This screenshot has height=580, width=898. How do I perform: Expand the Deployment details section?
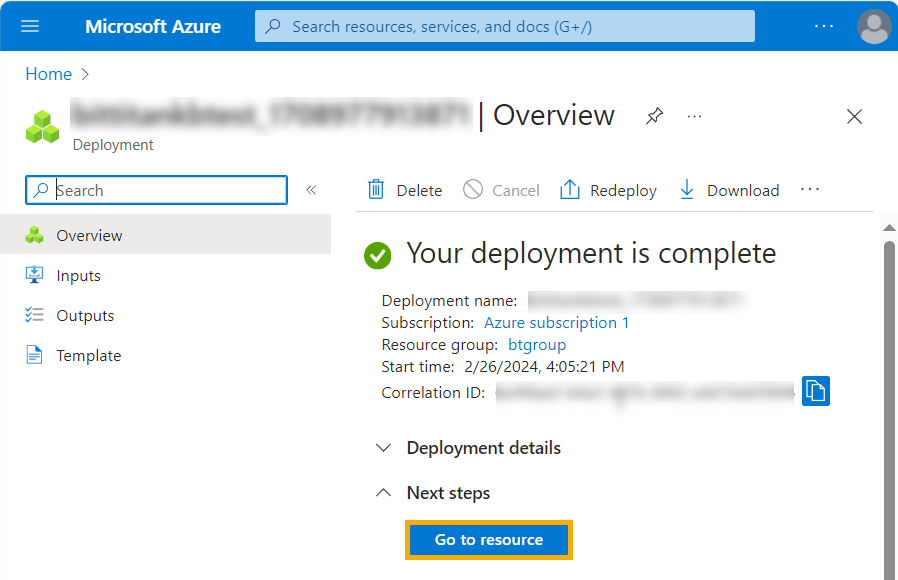[468, 448]
